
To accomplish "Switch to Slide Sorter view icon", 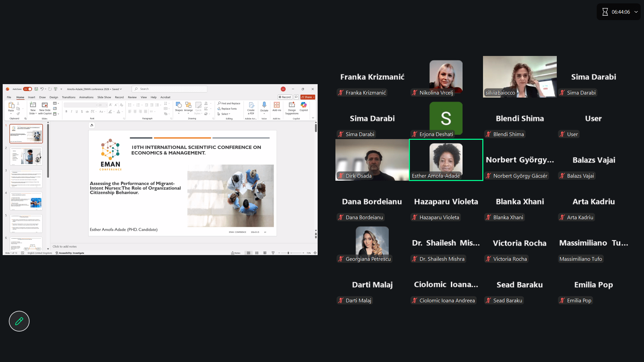I will (257, 253).
